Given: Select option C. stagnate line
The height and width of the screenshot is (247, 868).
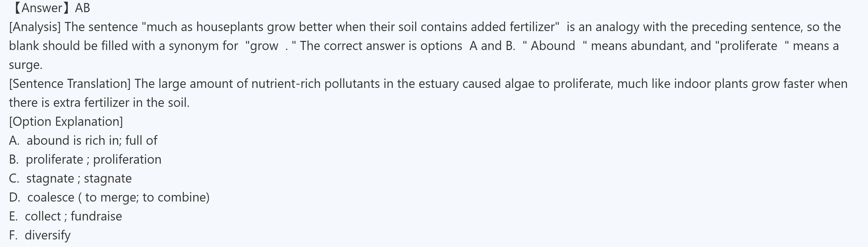Looking at the screenshot, I should 71,178.
